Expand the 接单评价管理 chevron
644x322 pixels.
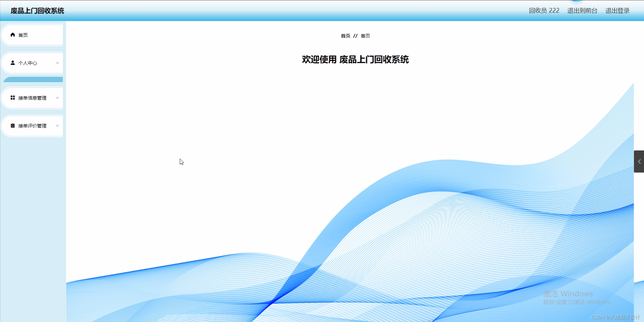[57, 126]
